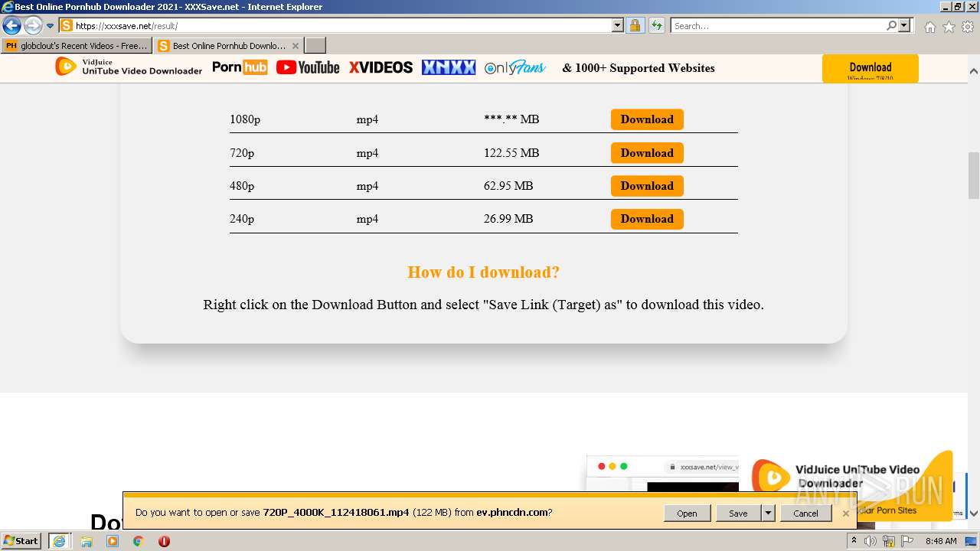
Task: Open the Windows Start button
Action: [x=21, y=541]
